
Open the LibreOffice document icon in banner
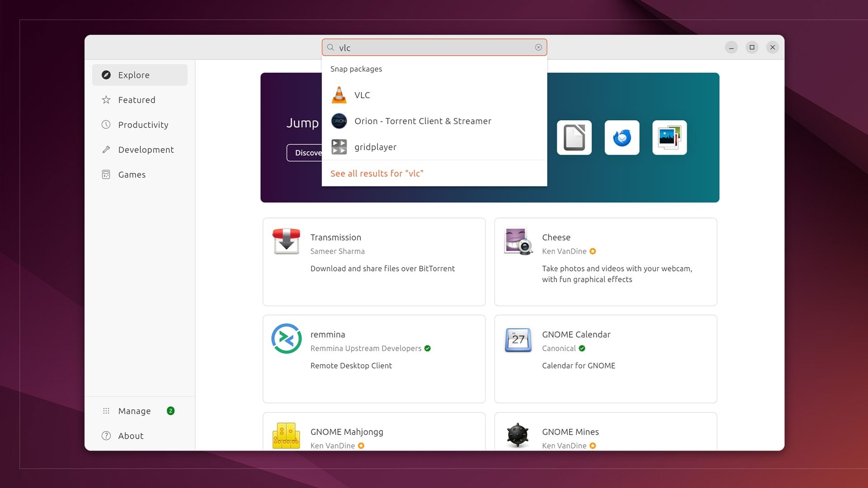[574, 137]
